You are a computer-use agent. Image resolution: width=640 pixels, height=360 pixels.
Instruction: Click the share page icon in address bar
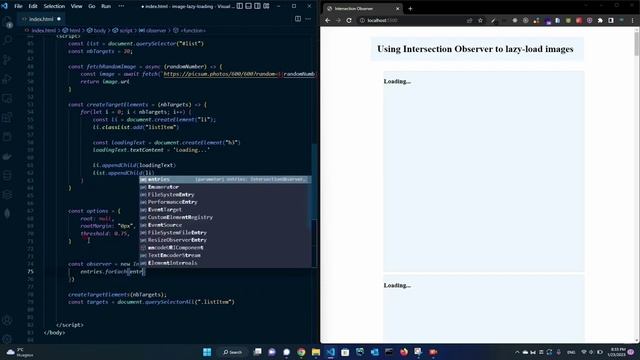coord(469,20)
